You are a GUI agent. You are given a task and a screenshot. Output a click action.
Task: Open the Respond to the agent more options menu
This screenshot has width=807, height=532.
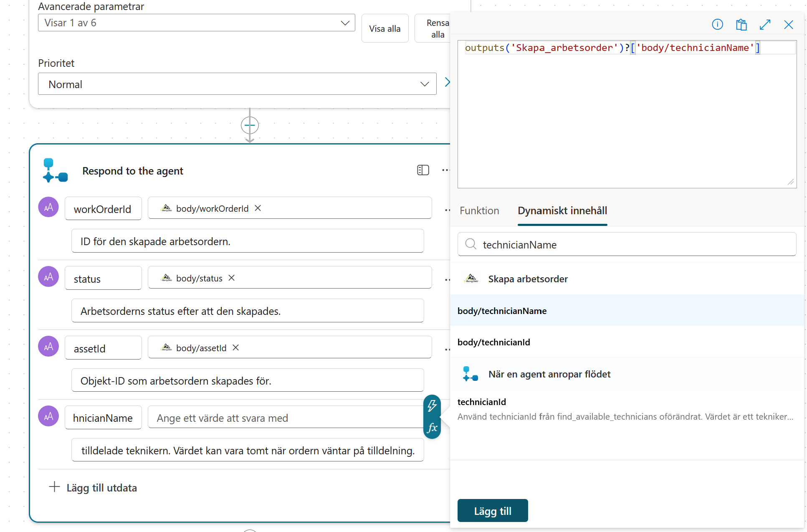click(445, 170)
